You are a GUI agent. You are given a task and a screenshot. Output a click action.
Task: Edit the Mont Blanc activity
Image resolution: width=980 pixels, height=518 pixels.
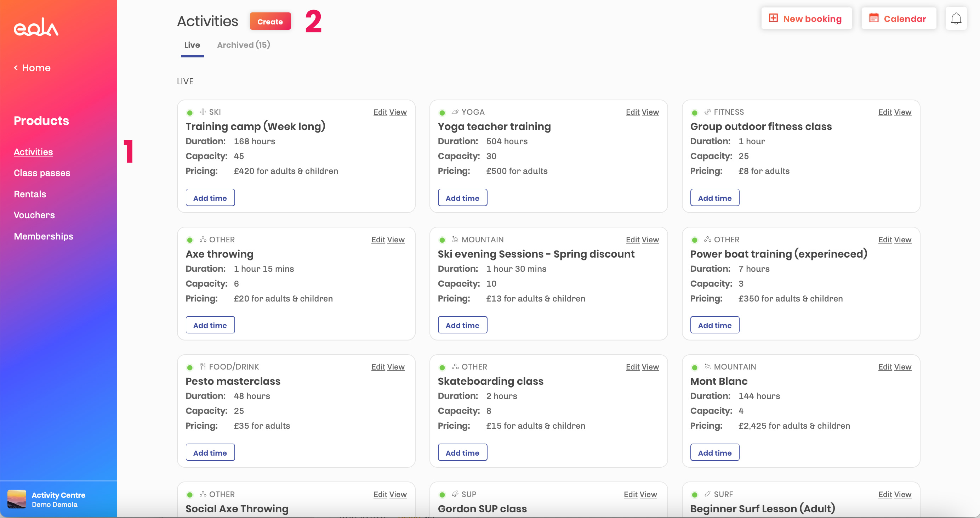(x=885, y=366)
